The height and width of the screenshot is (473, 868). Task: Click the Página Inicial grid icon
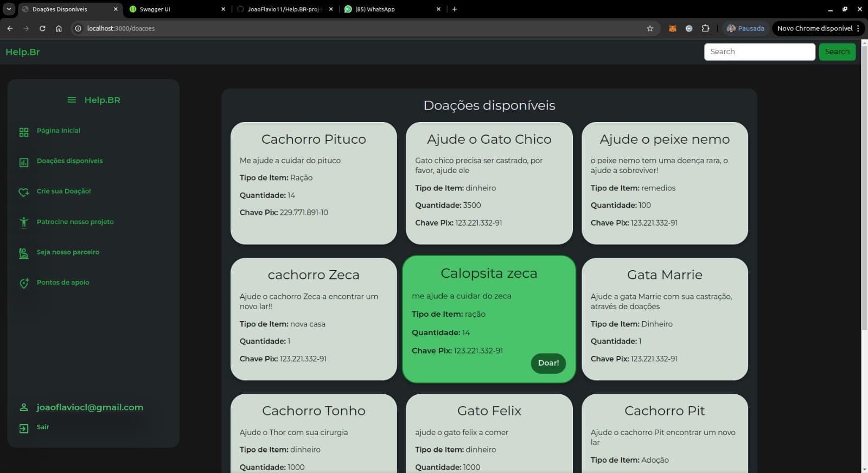click(x=24, y=132)
